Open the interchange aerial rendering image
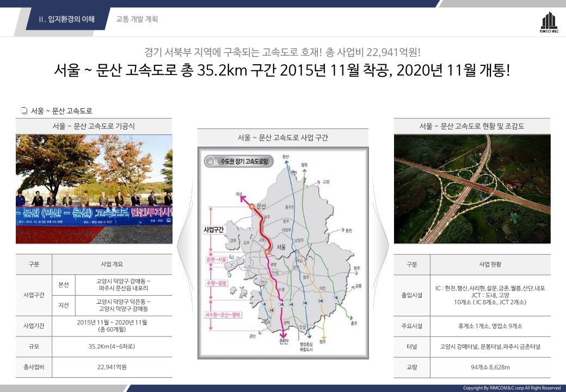 pyautogui.click(x=472, y=189)
